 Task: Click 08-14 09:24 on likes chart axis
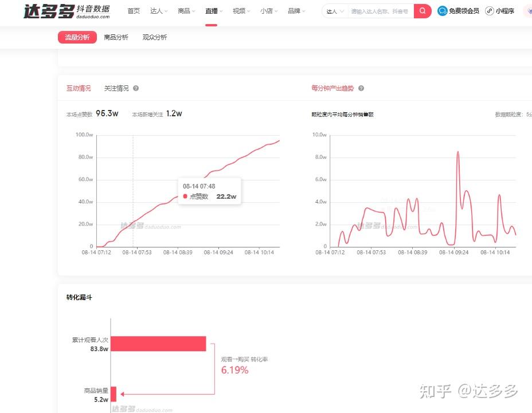click(218, 252)
